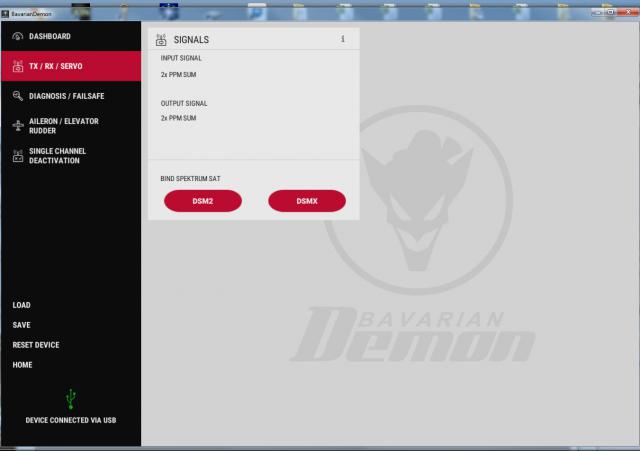Image resolution: width=640 pixels, height=451 pixels.
Task: Click Save in the sidebar
Action: coord(21,325)
